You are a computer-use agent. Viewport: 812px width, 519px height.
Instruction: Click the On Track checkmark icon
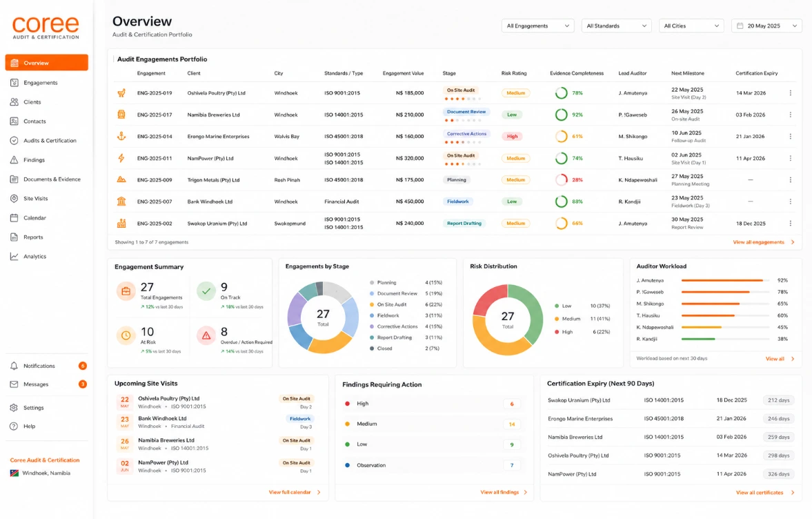[206, 291]
